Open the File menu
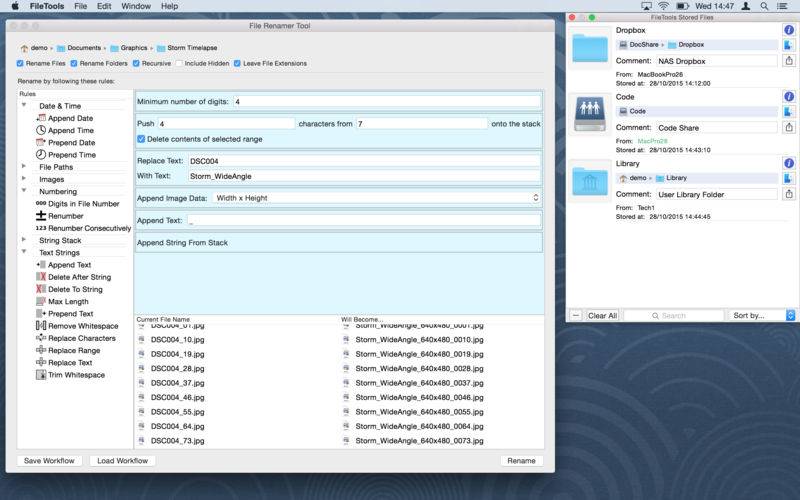The height and width of the screenshot is (500, 800). coord(81,6)
